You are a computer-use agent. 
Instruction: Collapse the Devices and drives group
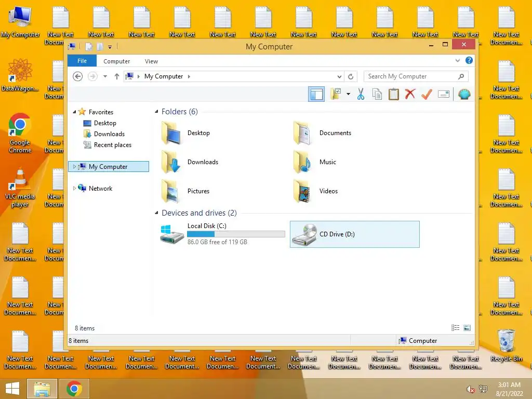pos(156,212)
